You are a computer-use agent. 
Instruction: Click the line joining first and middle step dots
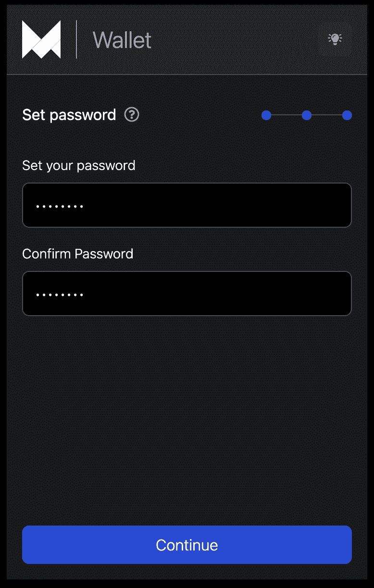[x=287, y=115]
